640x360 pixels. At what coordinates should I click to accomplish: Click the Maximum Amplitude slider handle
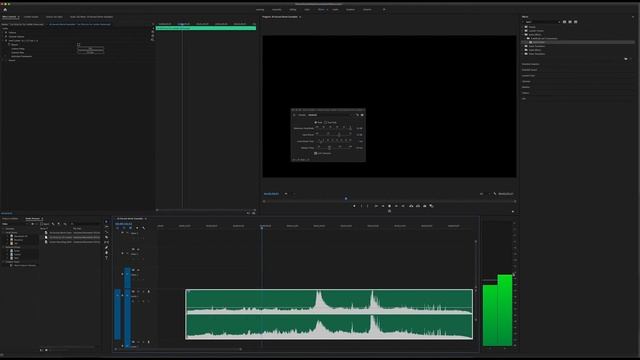350,128
